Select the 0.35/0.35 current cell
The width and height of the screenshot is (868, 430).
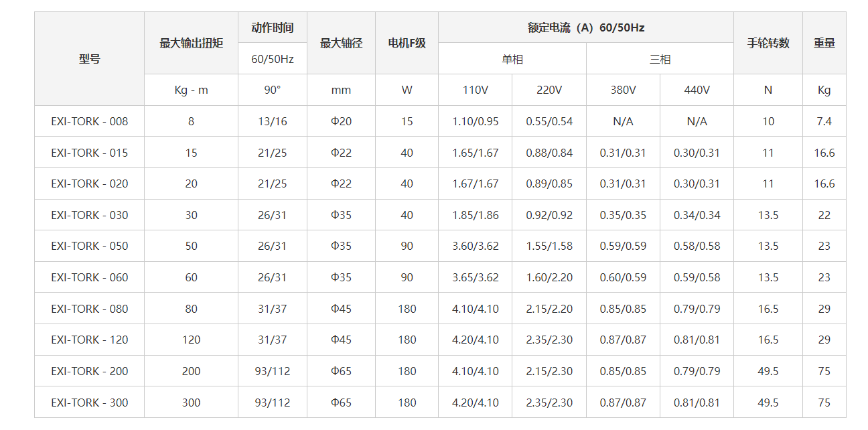click(623, 215)
